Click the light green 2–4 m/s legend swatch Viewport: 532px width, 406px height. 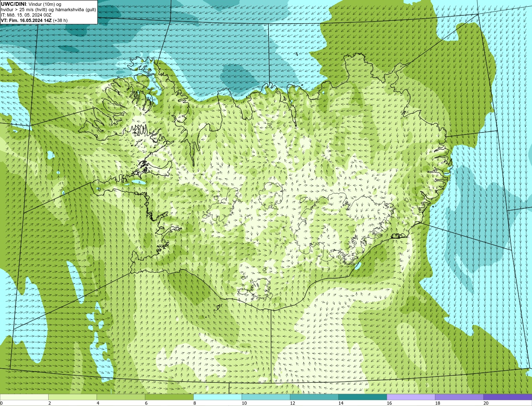(73, 397)
